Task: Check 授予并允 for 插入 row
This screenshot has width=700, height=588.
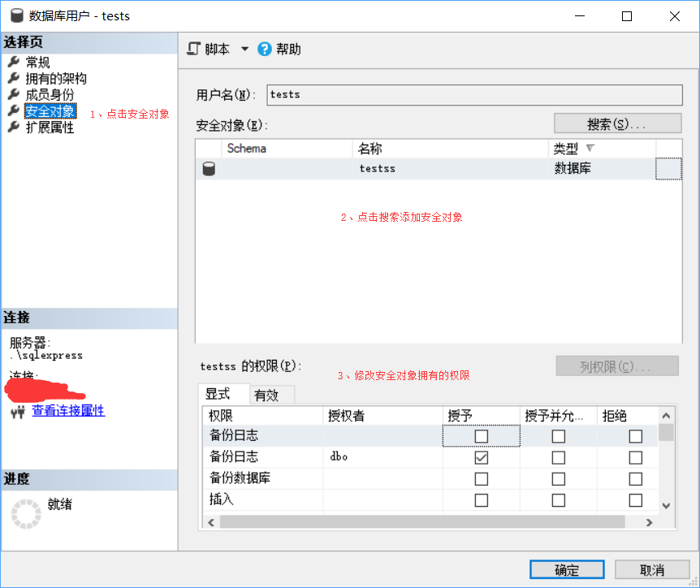Action: pos(559,500)
